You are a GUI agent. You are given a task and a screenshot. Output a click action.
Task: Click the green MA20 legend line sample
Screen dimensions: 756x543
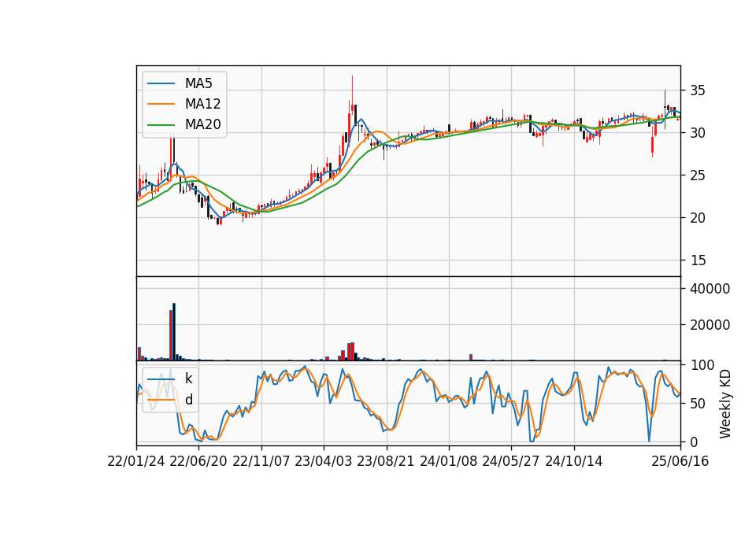click(x=161, y=125)
